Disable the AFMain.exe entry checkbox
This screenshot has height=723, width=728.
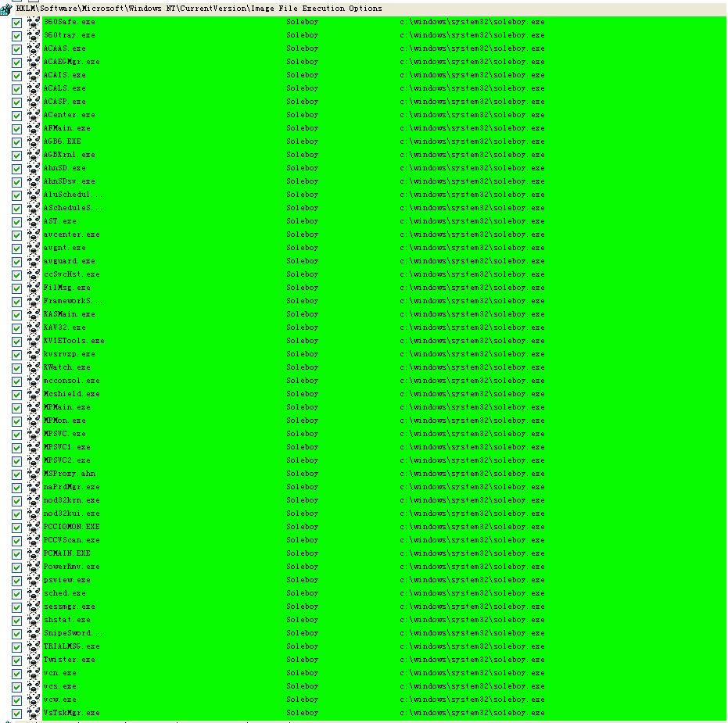click(16, 129)
